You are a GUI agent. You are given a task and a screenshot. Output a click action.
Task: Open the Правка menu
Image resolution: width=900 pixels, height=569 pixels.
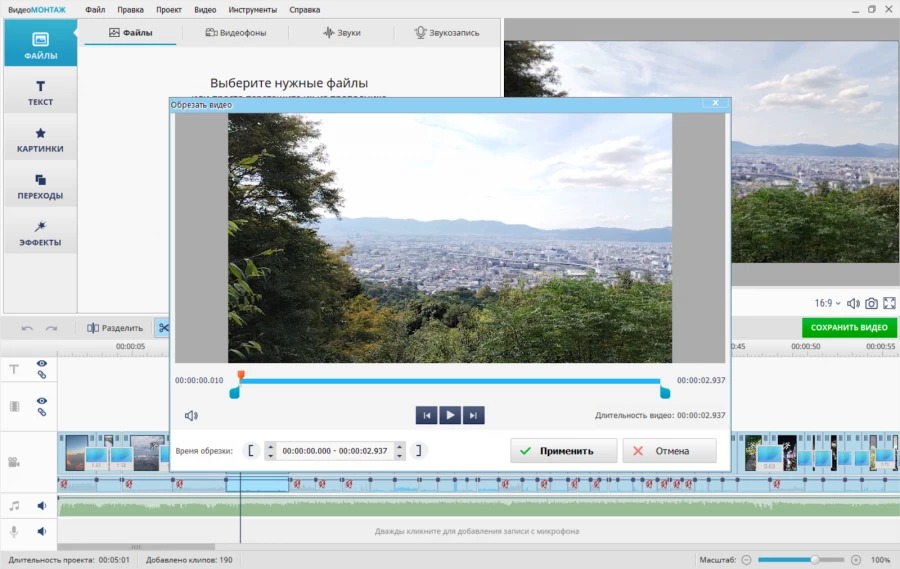[x=130, y=10]
